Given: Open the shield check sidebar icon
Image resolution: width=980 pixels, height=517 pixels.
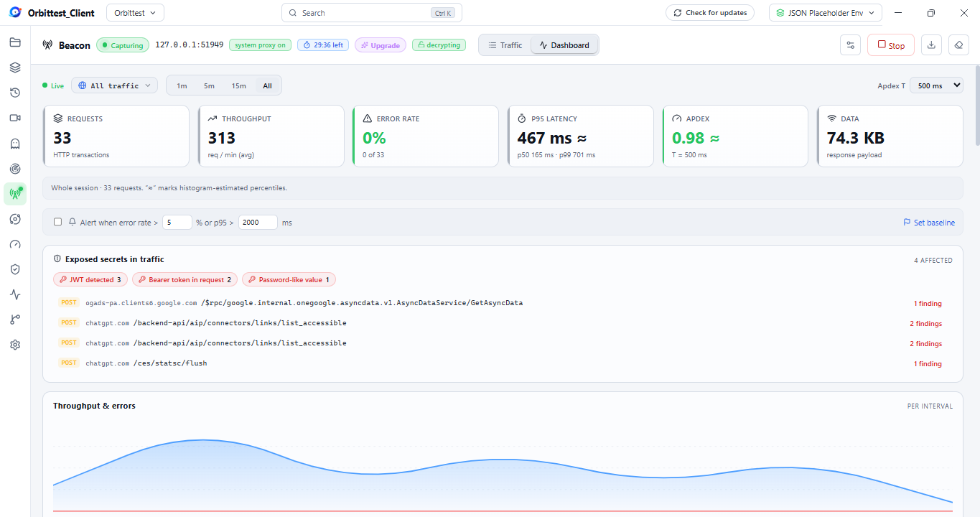Looking at the screenshot, I should coord(15,269).
